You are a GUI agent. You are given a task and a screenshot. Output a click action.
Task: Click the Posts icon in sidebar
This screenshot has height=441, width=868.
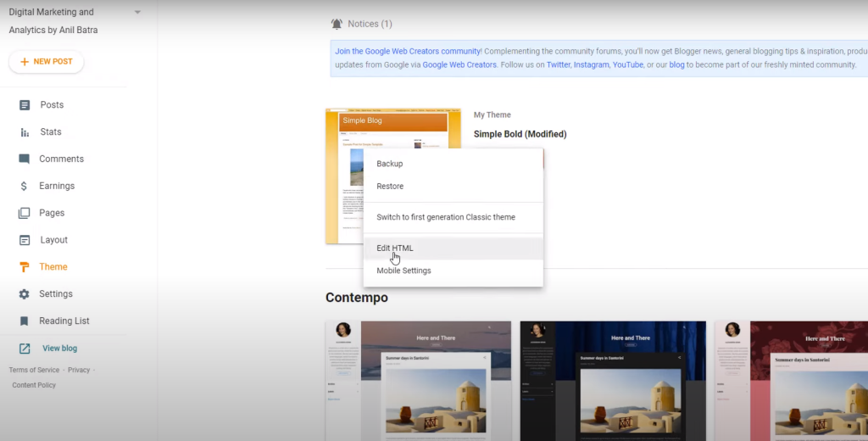(25, 105)
